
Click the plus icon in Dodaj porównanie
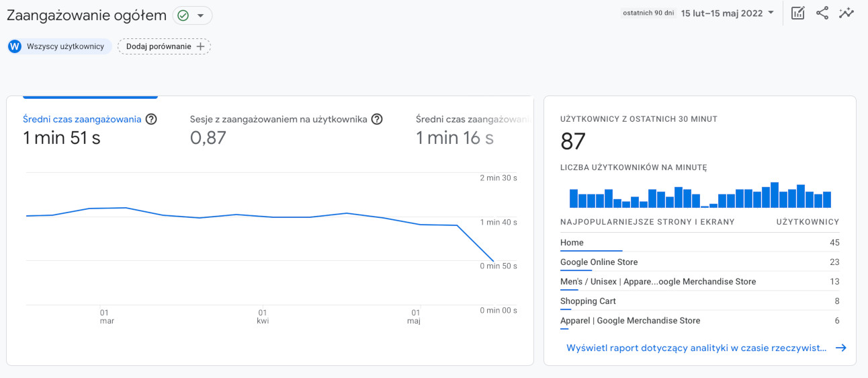[x=200, y=46]
